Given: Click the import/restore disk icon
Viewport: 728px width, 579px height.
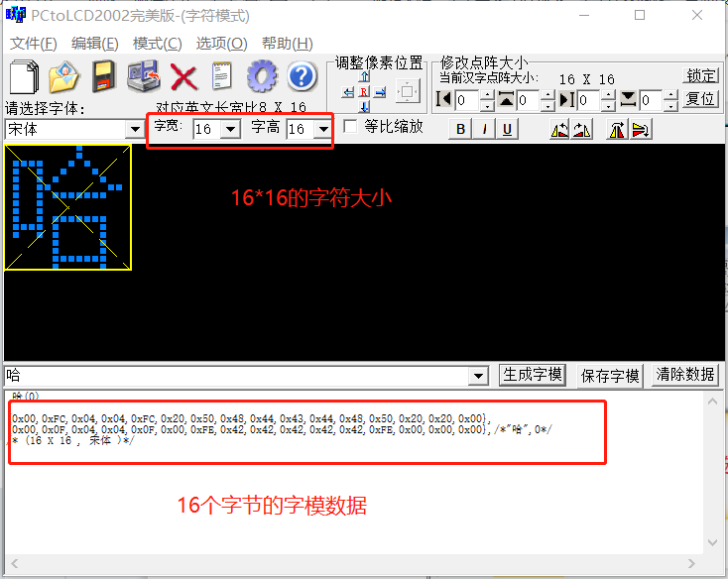Looking at the screenshot, I should click(144, 75).
